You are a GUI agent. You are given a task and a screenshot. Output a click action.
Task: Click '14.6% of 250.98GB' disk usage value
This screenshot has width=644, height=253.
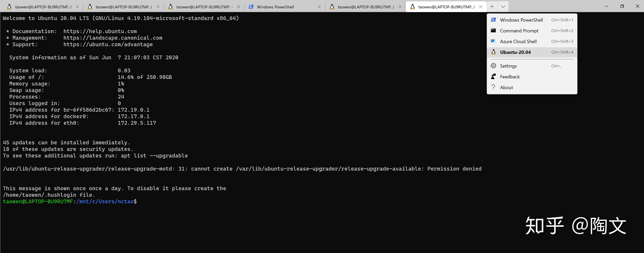[x=145, y=77]
